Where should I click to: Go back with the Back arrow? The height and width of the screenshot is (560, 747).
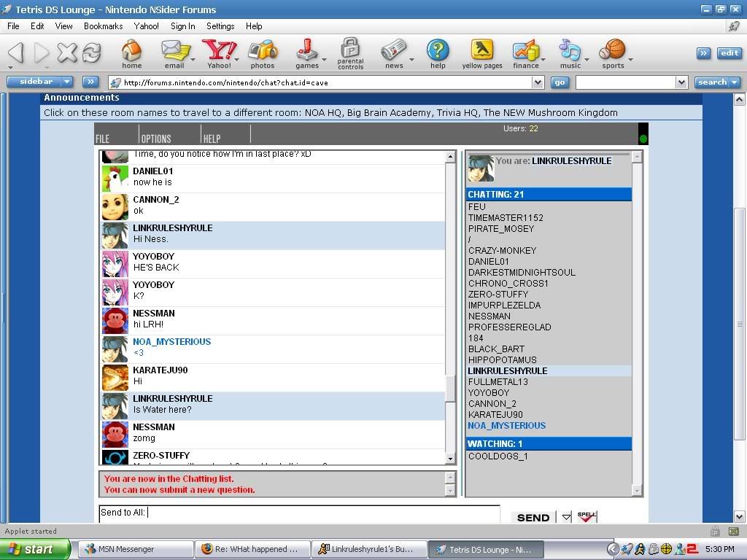[x=16, y=52]
